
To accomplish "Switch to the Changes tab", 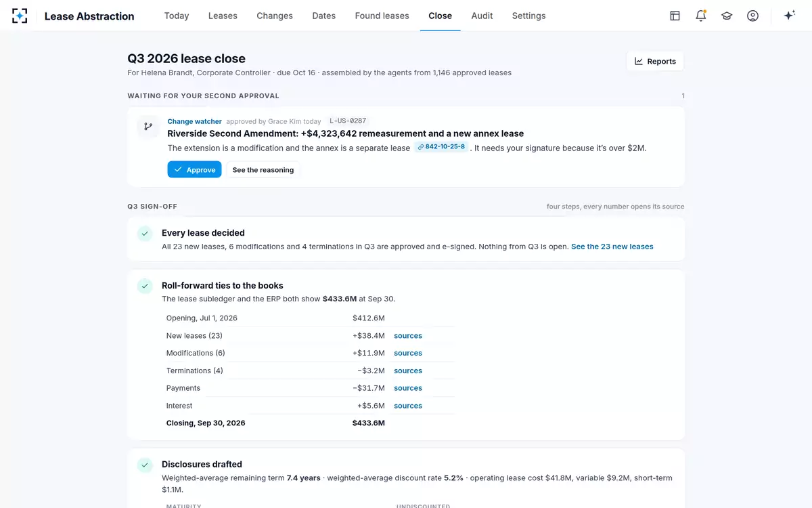I will pyautogui.click(x=275, y=16).
